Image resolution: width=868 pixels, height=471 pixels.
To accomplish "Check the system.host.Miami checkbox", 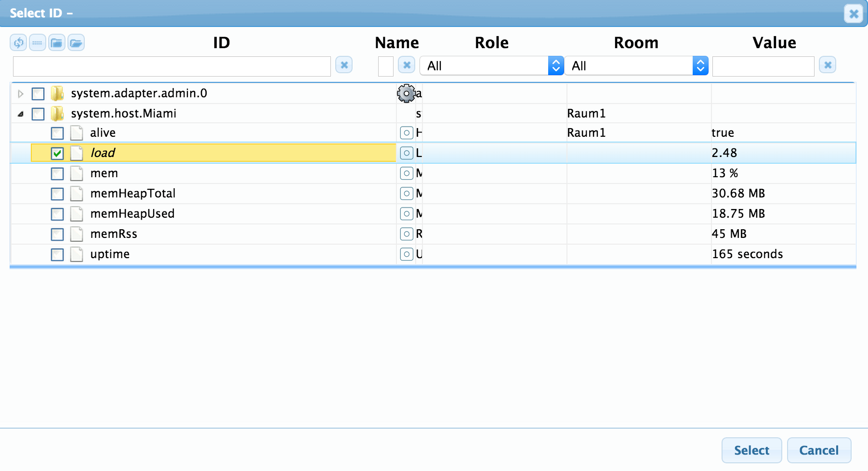I will (x=38, y=114).
